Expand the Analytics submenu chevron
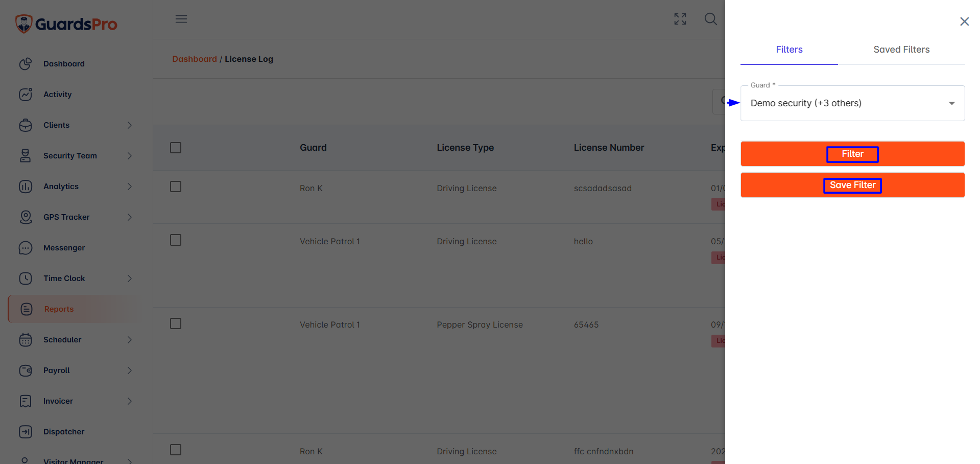This screenshot has width=980, height=464. click(130, 187)
